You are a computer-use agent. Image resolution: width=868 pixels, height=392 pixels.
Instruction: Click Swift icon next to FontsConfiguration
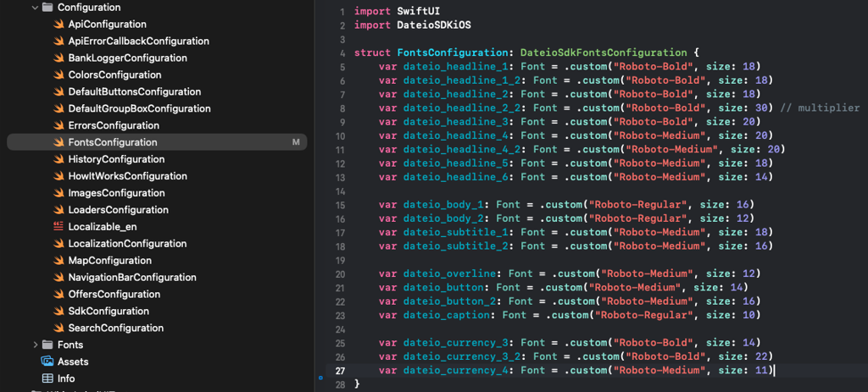tap(58, 142)
